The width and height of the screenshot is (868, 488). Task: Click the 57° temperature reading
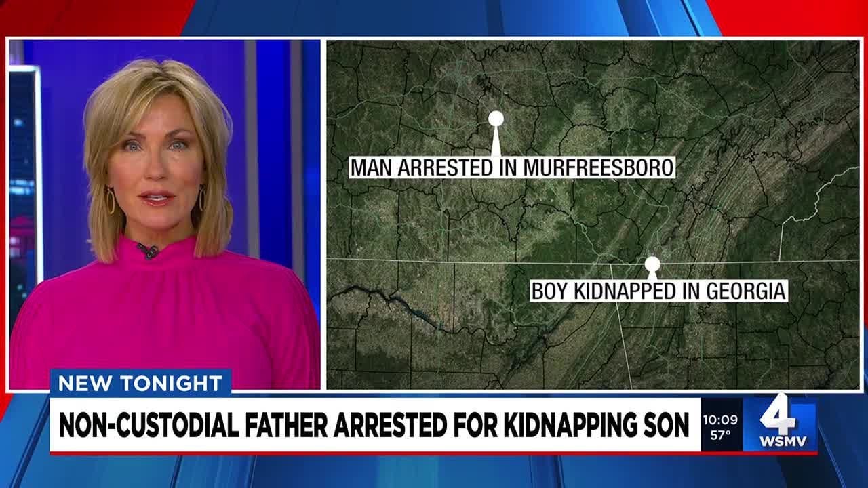[x=720, y=435]
